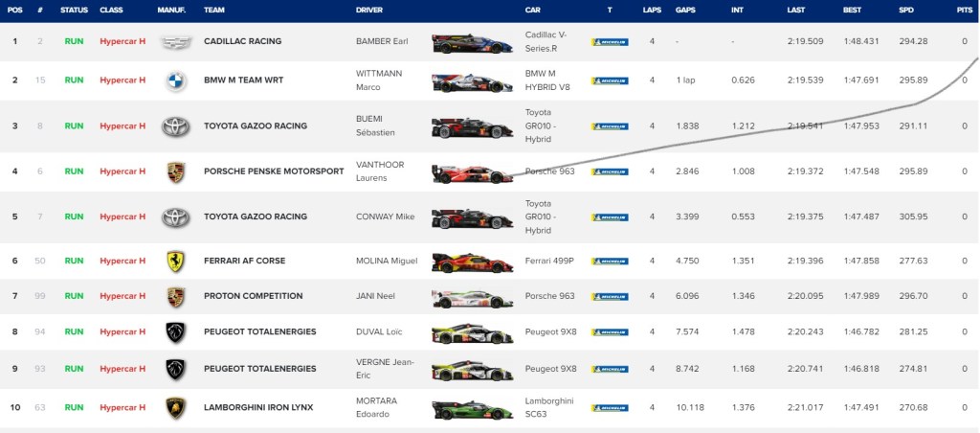Screen dimensions: 980x433
Task: Click driver name MORTARA Edoardo
Action: [x=377, y=407]
